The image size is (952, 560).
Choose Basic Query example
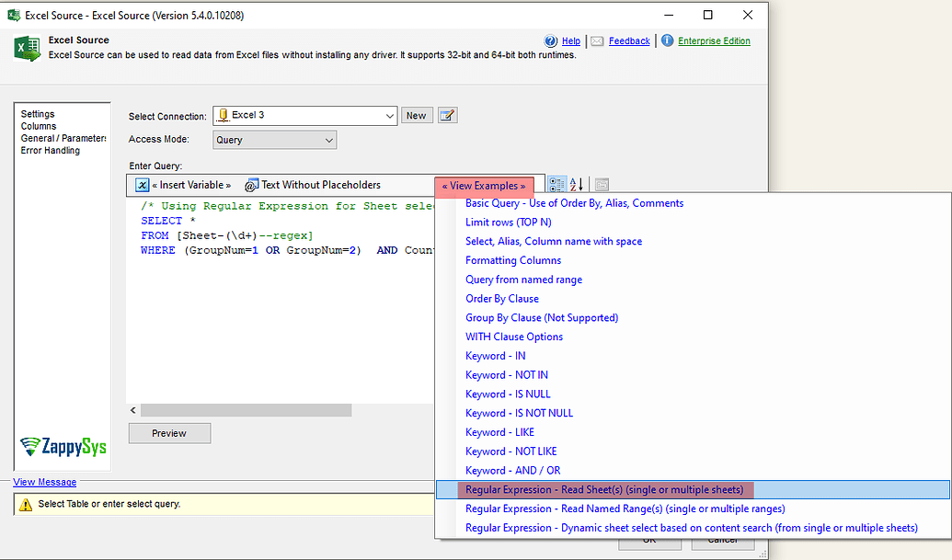[574, 203]
